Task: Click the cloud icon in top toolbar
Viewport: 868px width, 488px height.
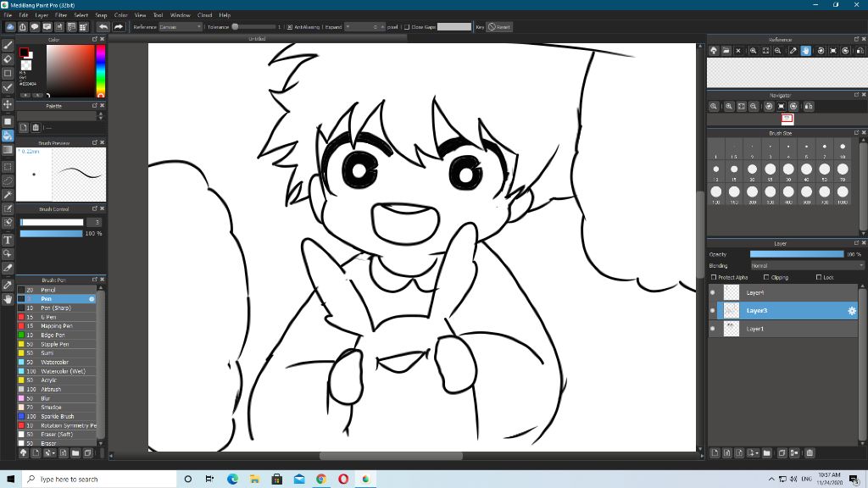Action: [10, 26]
